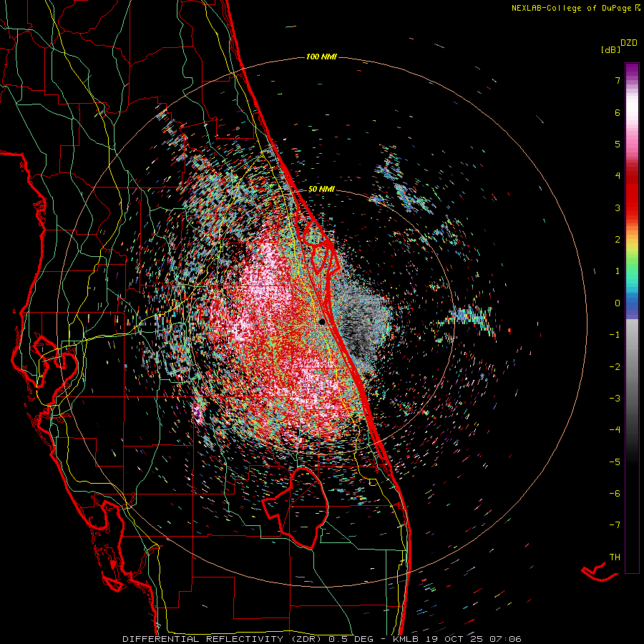644x644 pixels.
Task: Click the 50 NMI range ring label
Action: (x=321, y=189)
